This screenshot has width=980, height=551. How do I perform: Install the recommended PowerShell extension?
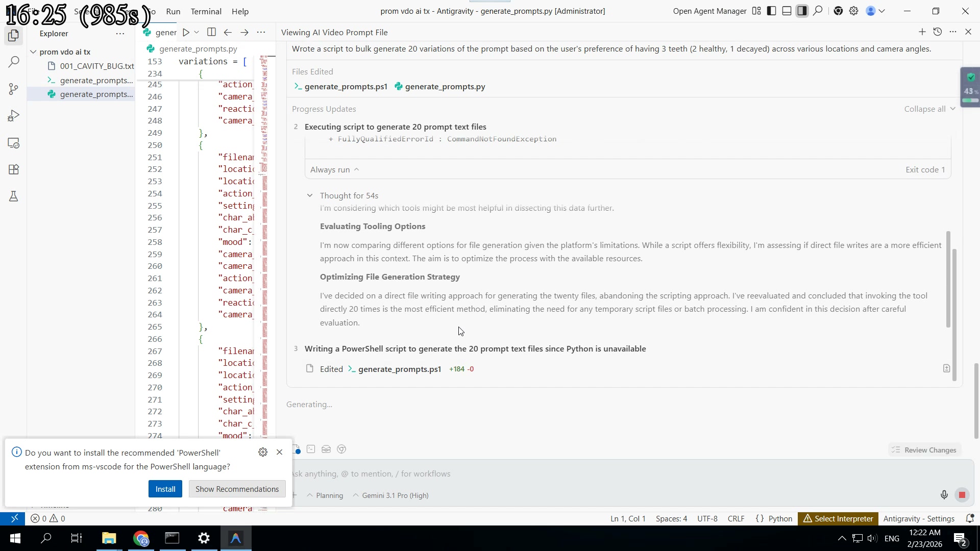click(x=165, y=488)
